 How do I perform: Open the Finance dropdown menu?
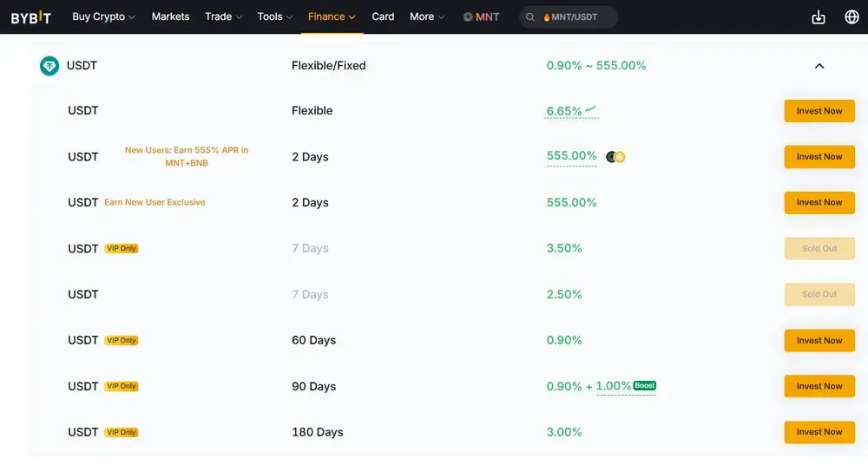click(332, 16)
